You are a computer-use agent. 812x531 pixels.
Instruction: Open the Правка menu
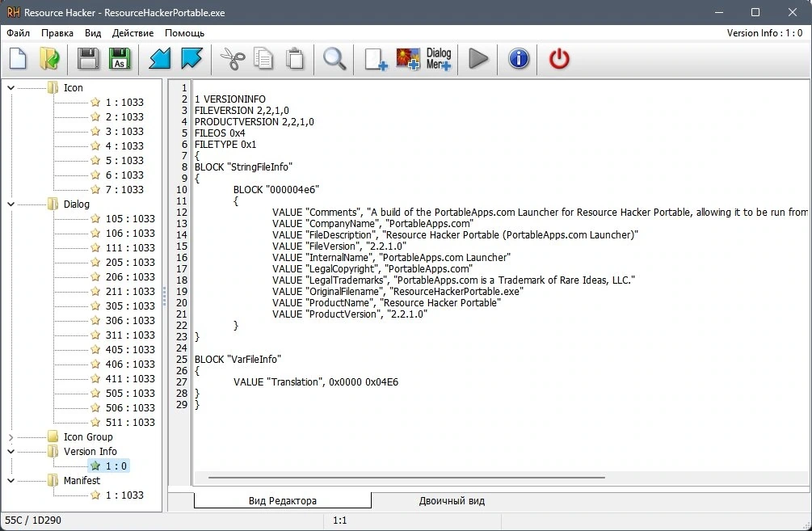pyautogui.click(x=57, y=33)
